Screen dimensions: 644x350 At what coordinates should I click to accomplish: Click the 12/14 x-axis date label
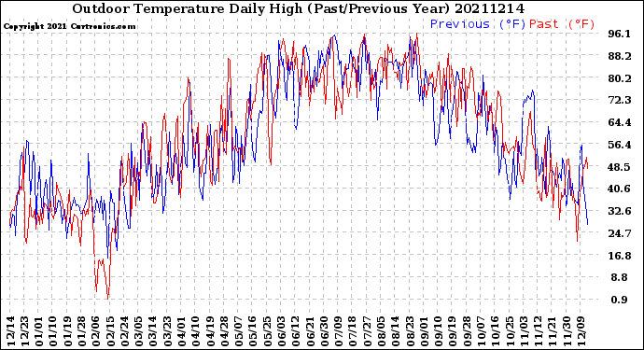tap(10, 331)
